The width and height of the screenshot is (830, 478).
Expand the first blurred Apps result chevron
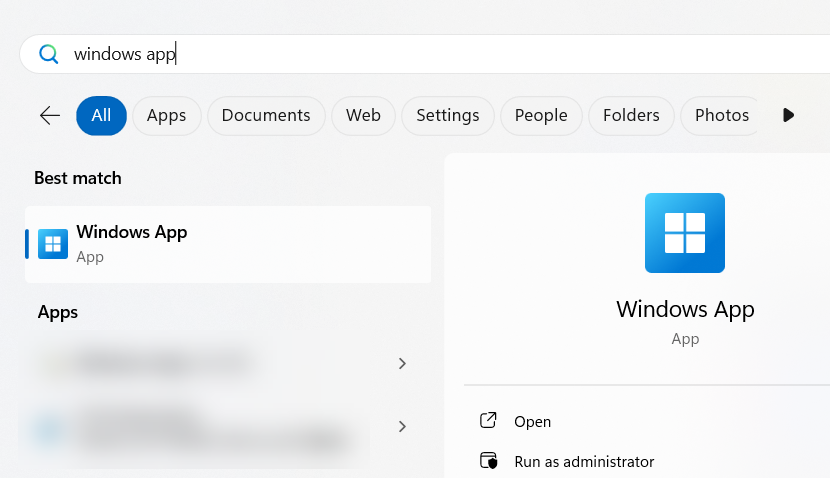click(402, 363)
